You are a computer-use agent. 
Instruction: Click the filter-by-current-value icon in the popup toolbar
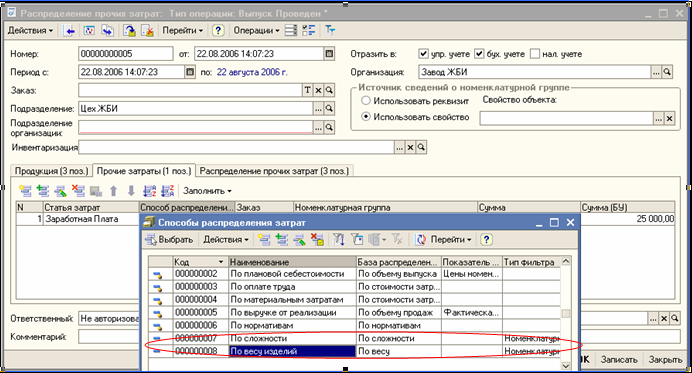tap(357, 240)
